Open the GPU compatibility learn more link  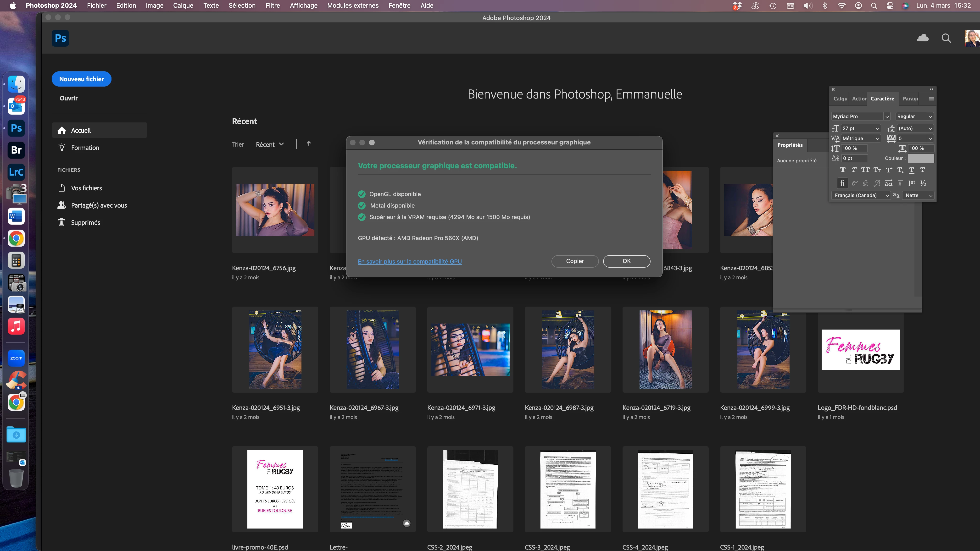point(410,262)
